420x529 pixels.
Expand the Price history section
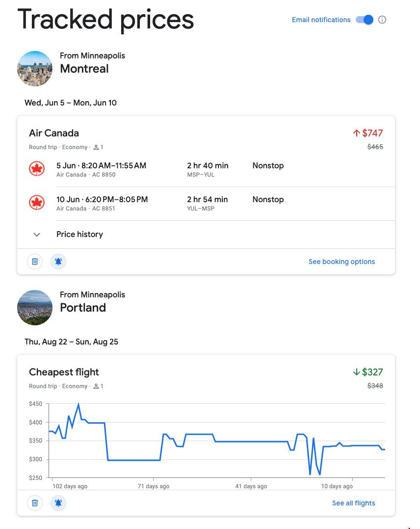pyautogui.click(x=36, y=235)
